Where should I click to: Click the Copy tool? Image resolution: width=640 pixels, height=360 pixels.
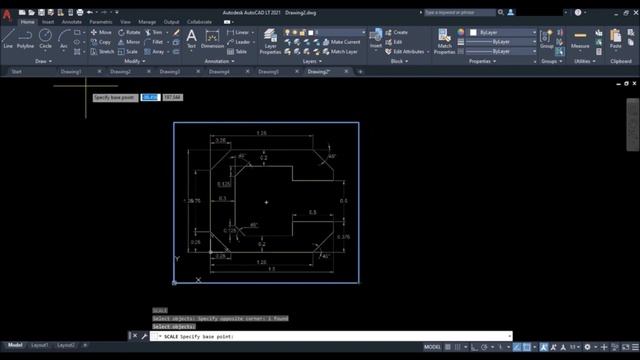pos(101,42)
